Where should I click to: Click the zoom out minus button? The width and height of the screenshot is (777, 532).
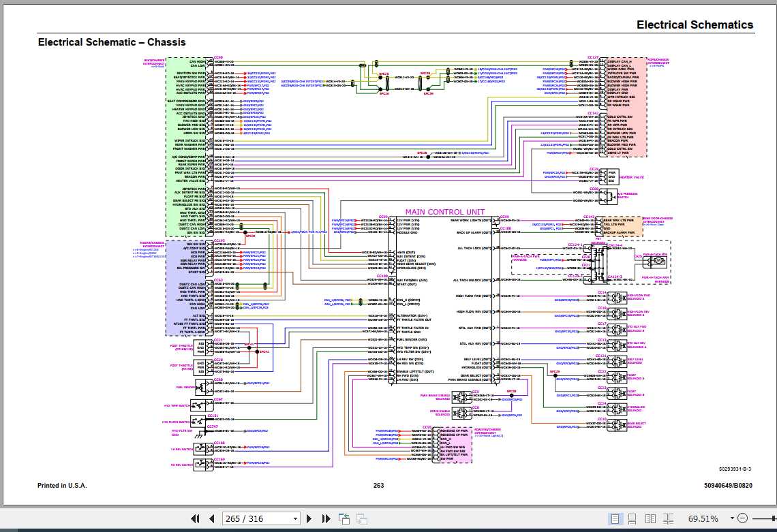742,518
